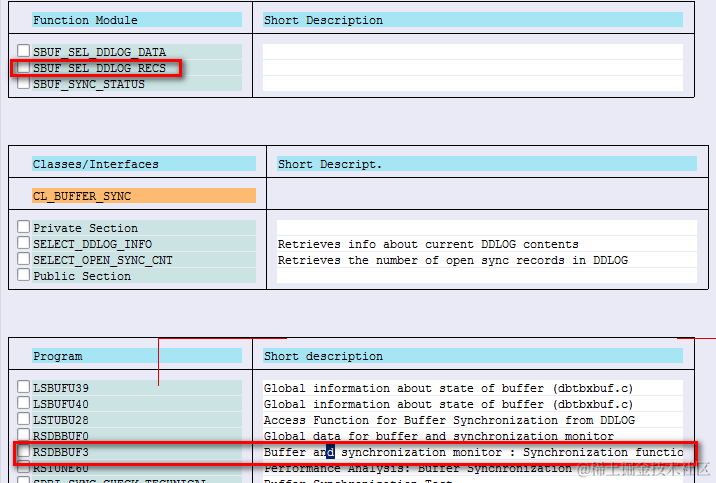The width and height of the screenshot is (716, 483).
Task: Tick the SELECT_DDLOG_INFO checkbox
Action: coord(23,243)
